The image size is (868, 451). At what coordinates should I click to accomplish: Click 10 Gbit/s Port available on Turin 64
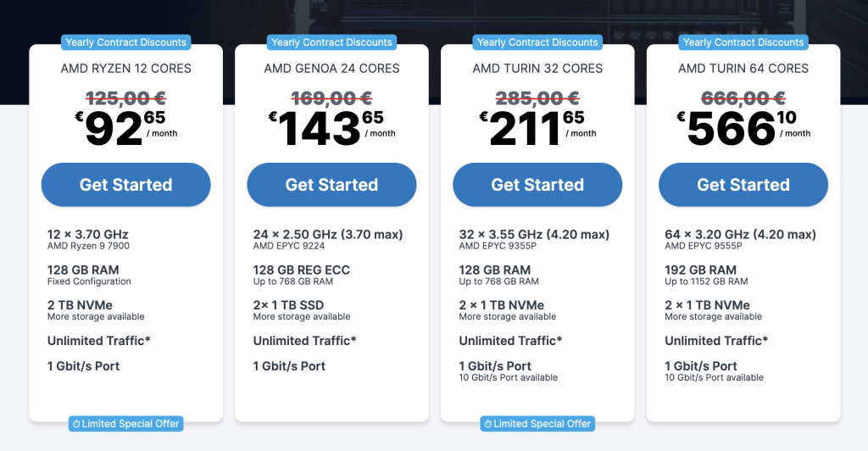pos(714,377)
